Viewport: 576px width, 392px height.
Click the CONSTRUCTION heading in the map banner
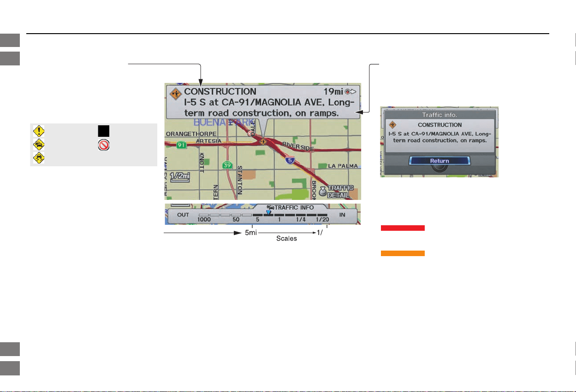coord(220,92)
